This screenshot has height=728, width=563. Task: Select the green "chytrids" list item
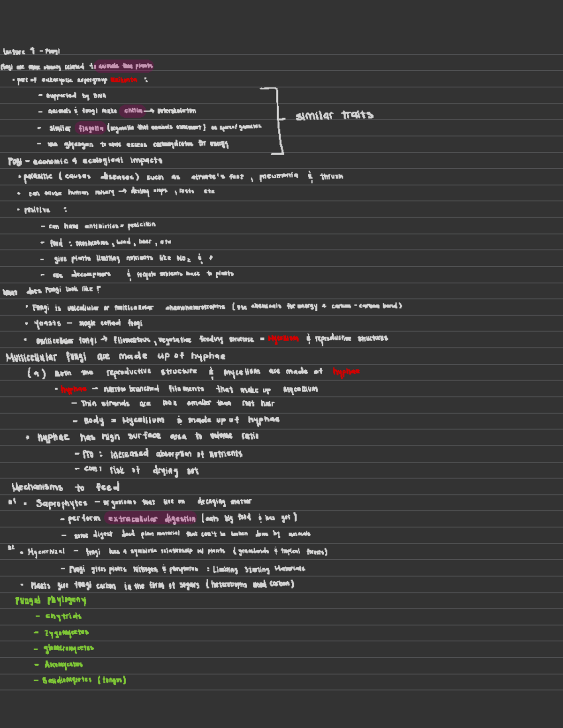[63, 616]
